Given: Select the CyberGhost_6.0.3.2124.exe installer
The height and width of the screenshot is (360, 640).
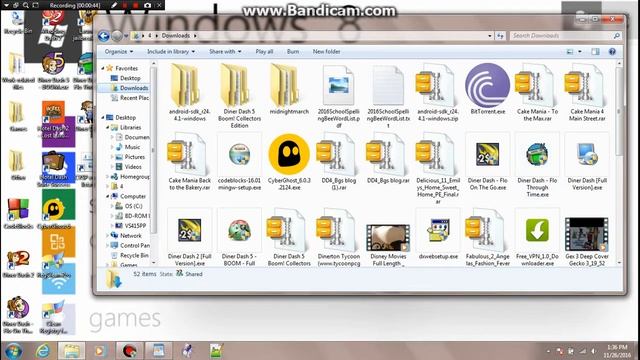Looking at the screenshot, I should tap(289, 162).
